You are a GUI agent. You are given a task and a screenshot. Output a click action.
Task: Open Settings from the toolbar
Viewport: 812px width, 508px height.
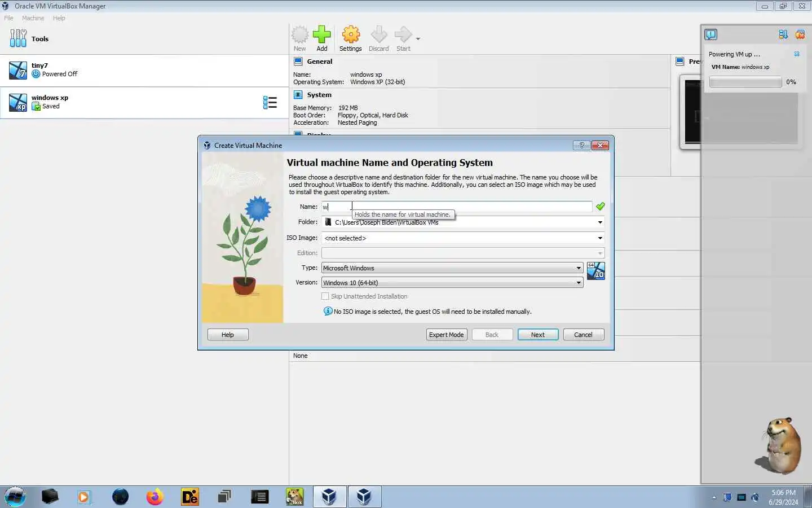point(351,38)
